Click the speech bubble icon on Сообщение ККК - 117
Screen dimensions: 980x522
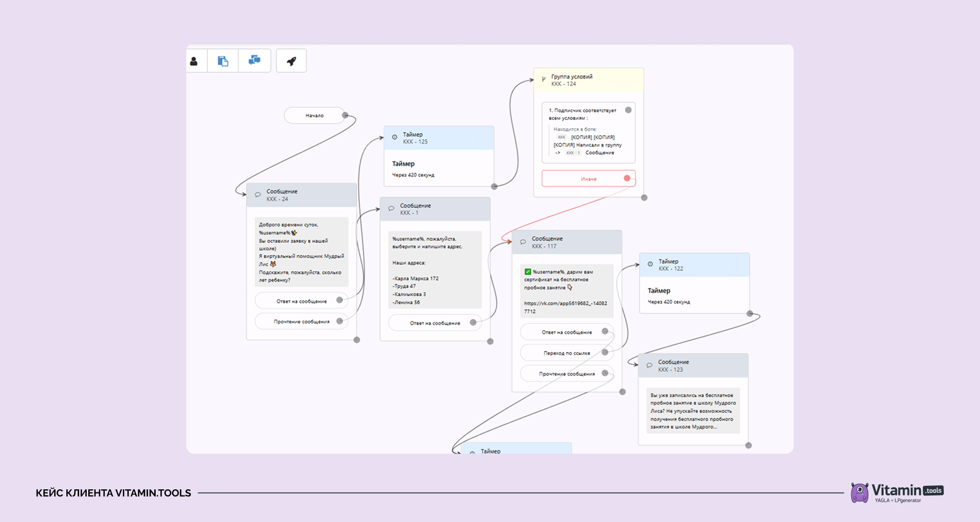523,242
